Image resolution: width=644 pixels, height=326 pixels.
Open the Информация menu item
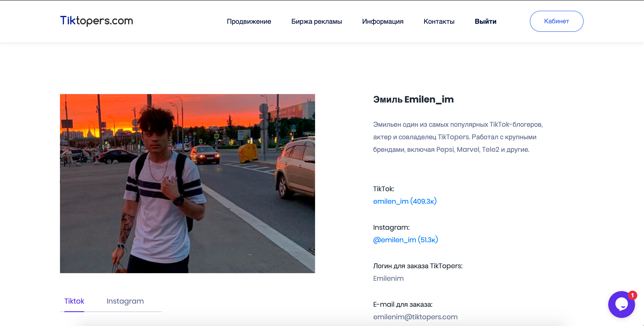383,21
